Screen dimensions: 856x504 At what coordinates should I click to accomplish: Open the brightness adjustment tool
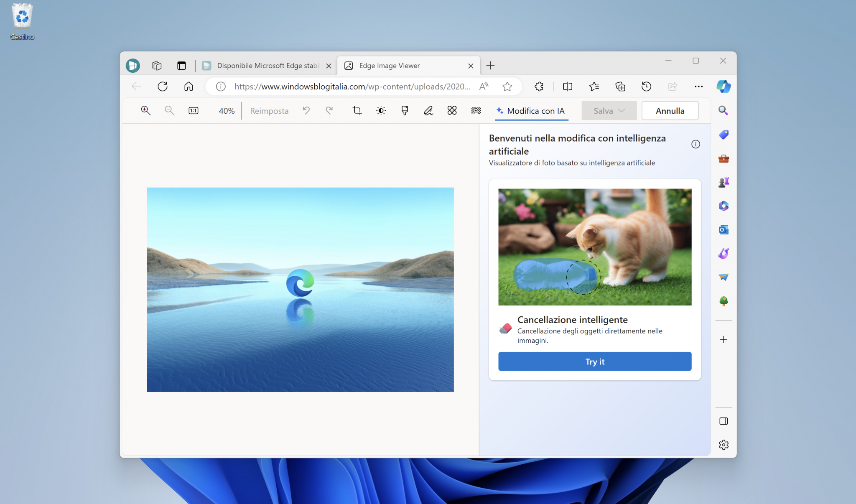tap(381, 110)
